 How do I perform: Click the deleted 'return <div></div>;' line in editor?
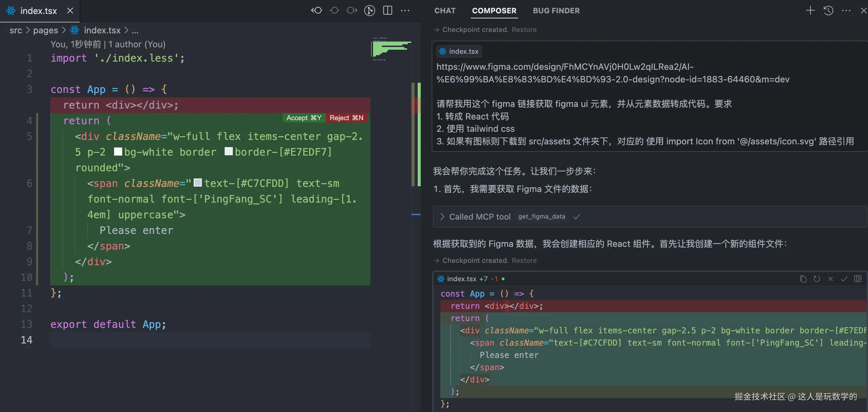210,105
